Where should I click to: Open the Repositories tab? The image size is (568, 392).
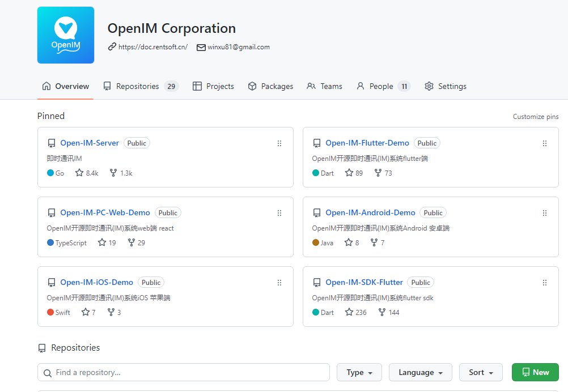tap(141, 86)
